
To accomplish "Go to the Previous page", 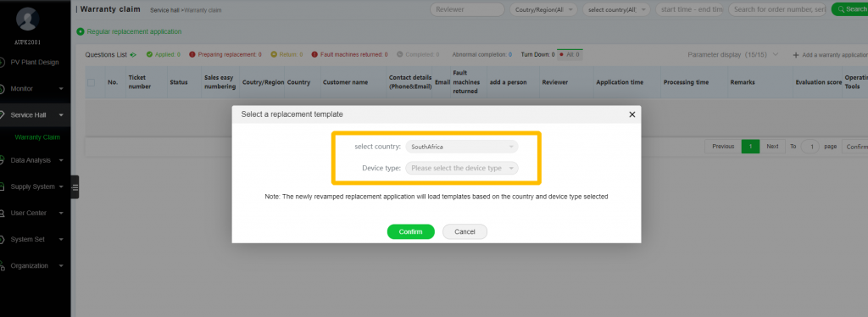I will pos(723,147).
